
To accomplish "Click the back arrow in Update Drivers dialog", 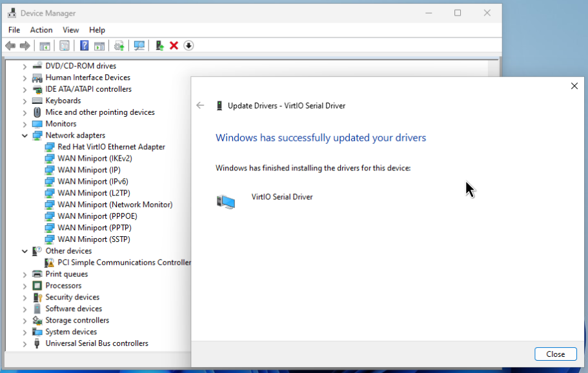I will click(x=200, y=106).
